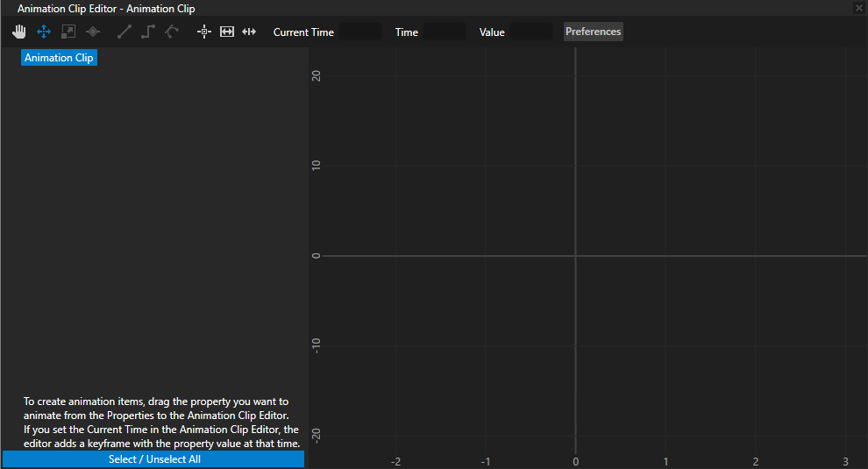Viewport: 868px width, 469px height.
Task: Click into the Value input field
Action: point(530,32)
